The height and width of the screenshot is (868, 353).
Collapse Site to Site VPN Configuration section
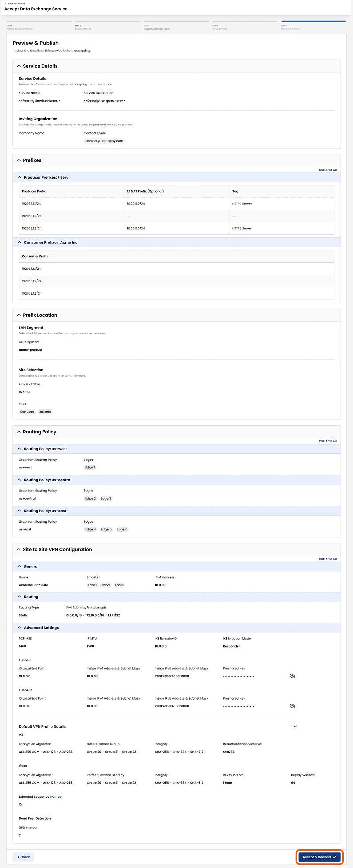[x=19, y=549]
